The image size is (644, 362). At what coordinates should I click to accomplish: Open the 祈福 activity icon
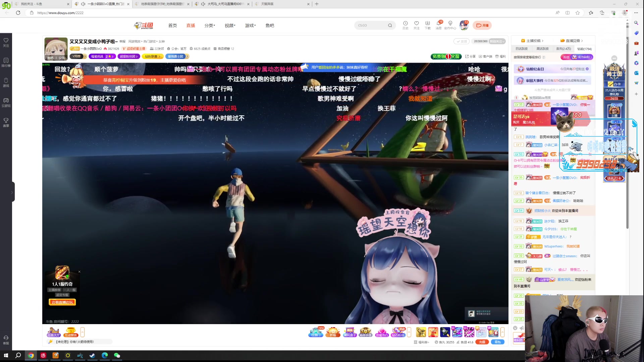tap(333, 332)
